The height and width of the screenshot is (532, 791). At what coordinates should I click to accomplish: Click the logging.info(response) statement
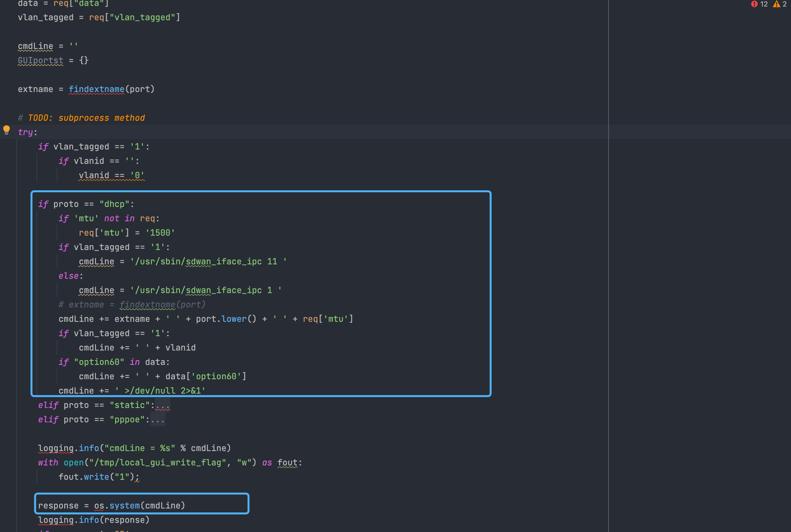tap(94, 520)
